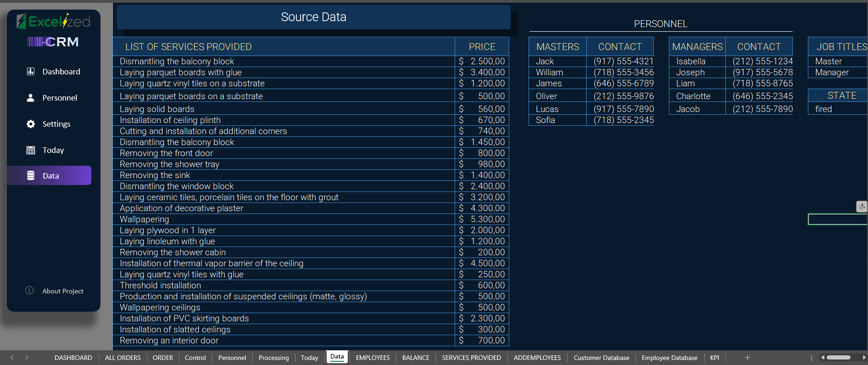This screenshot has height=365, width=868.
Task: Click the About Project info icon
Action: [x=29, y=290]
